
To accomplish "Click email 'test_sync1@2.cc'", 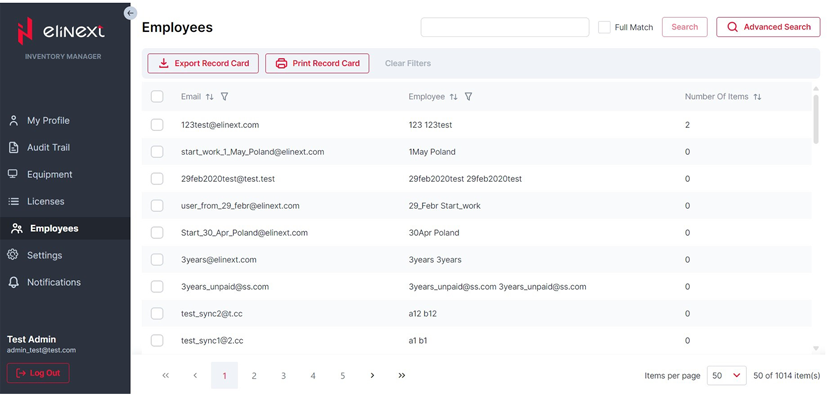I will [x=212, y=341].
